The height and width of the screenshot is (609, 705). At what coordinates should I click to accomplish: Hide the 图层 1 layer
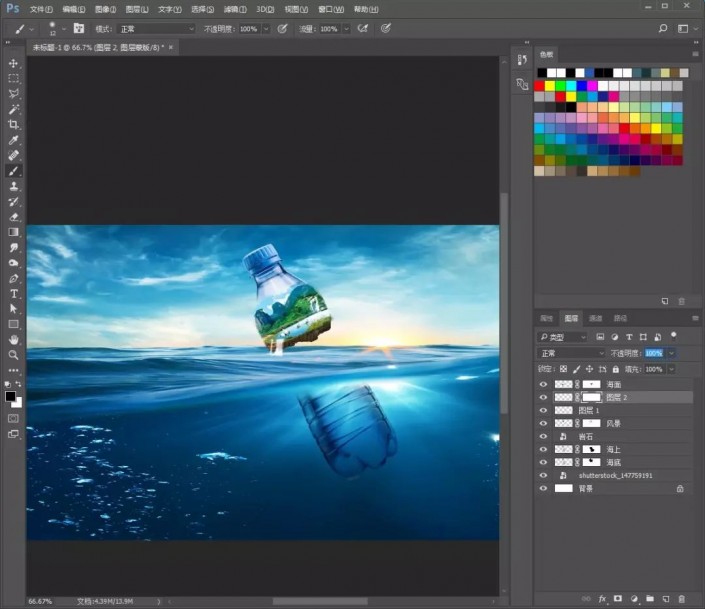click(543, 411)
